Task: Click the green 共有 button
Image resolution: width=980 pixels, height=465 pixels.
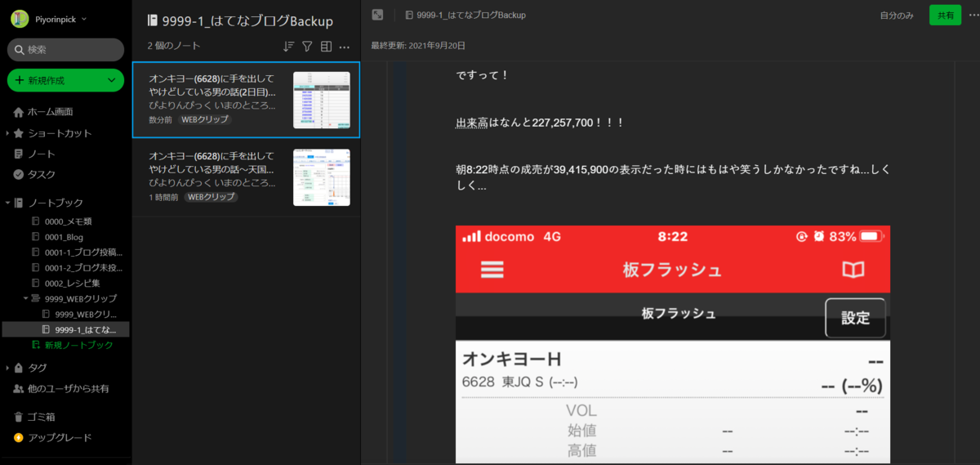Action: (945, 15)
